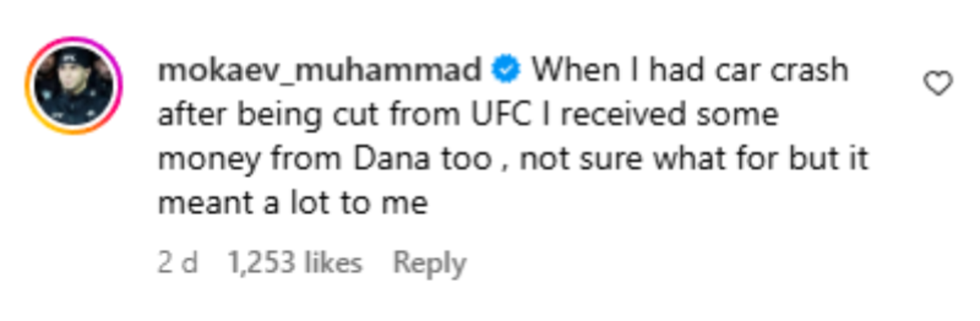Screen dimensions: 980x321
Task: Click the checkmark badge after the username
Action: point(506,71)
